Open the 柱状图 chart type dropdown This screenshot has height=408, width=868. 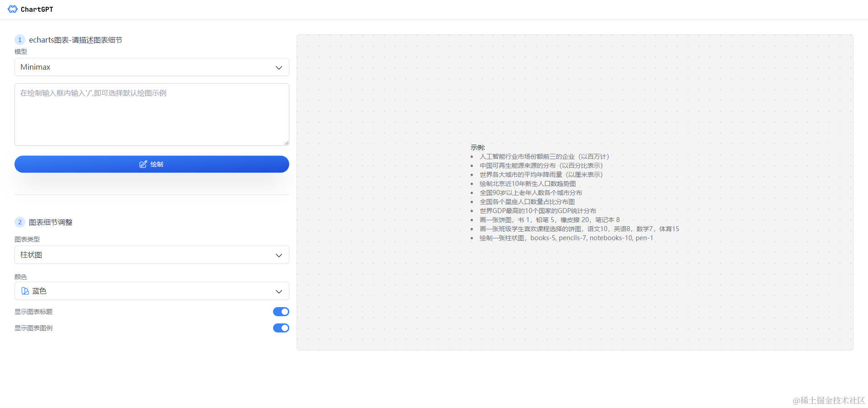152,255
